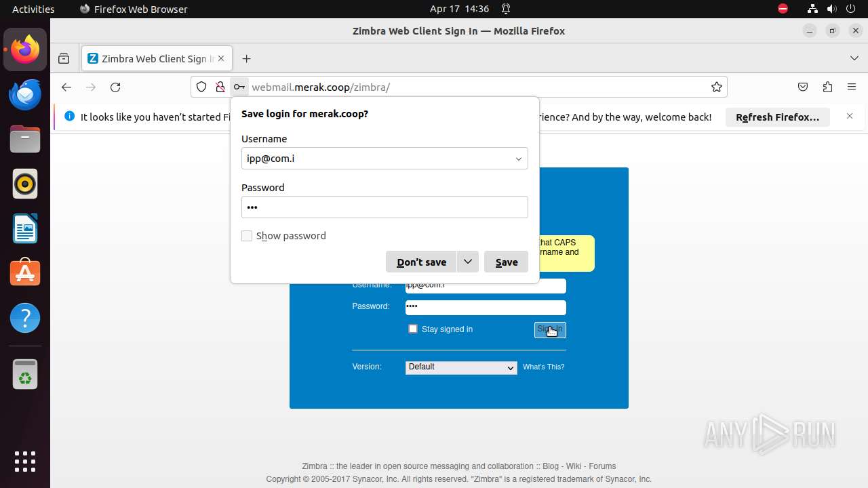
Task: Open the Trash in the dock
Action: coord(25,374)
